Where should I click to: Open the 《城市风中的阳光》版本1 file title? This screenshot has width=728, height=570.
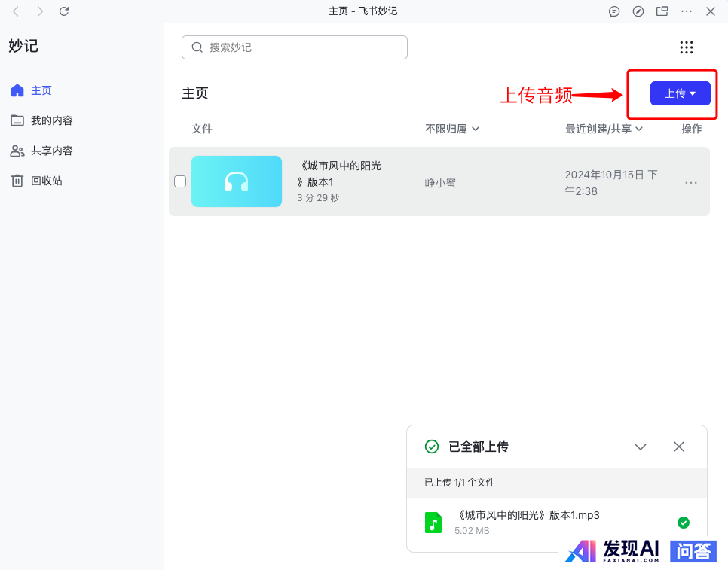(339, 174)
